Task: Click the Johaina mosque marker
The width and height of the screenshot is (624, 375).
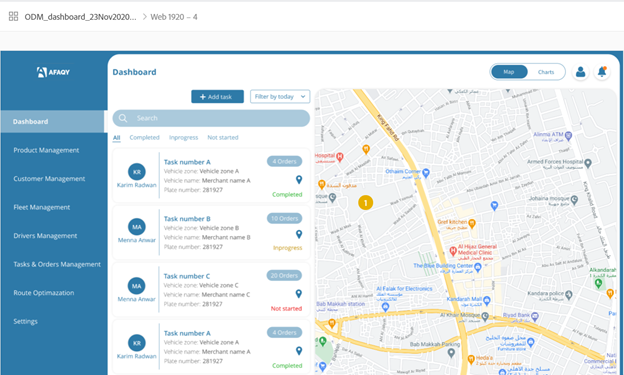Action: 574,200
